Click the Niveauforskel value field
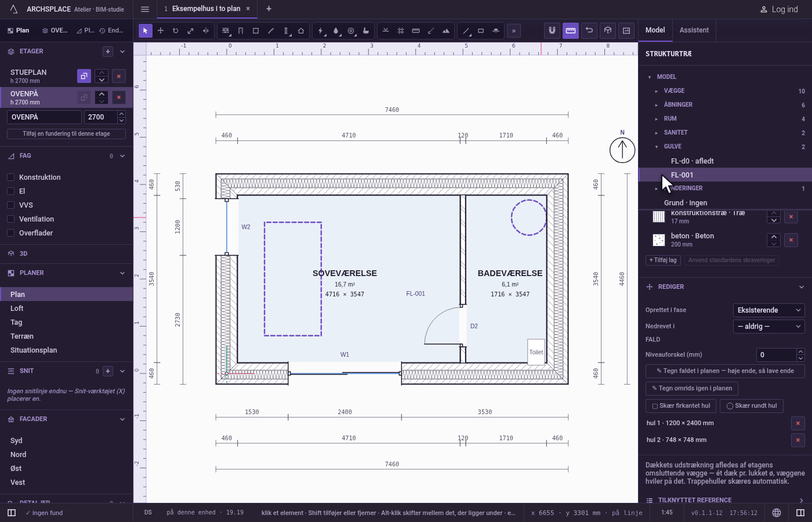The height and width of the screenshot is (522, 812). 777,355
